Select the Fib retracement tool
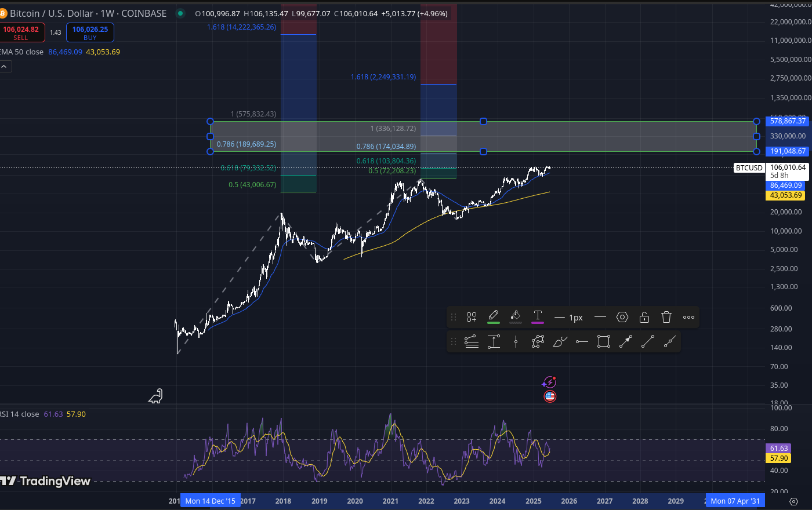Screen dimensions: 812x510 point(472,342)
